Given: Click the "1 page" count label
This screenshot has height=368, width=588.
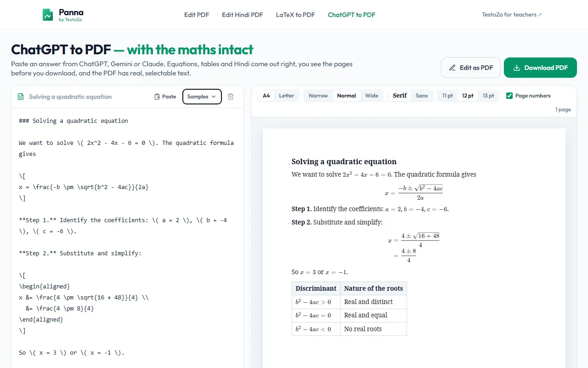Looking at the screenshot, I should coord(563,109).
